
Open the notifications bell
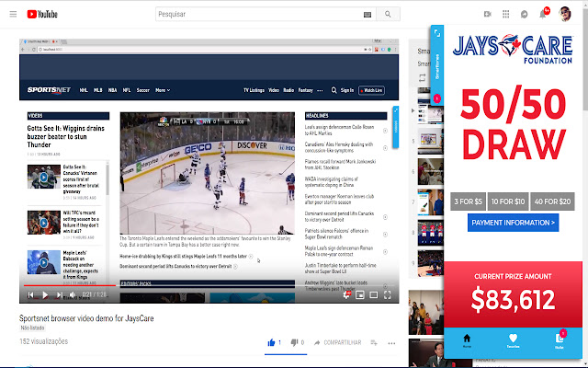(543, 15)
